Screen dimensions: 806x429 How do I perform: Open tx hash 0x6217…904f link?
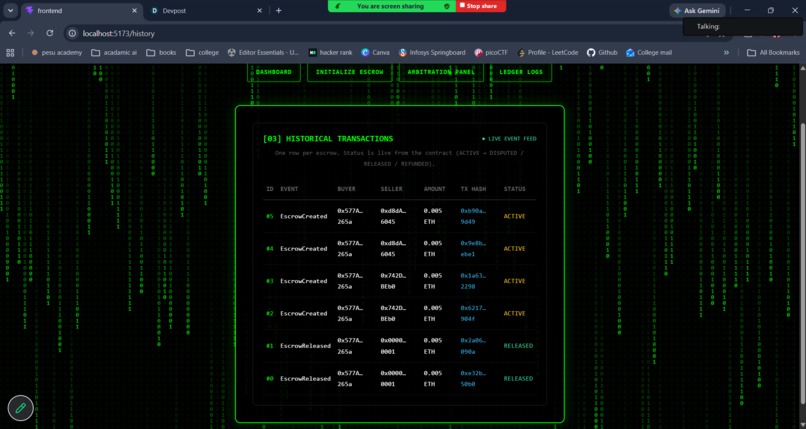pyautogui.click(x=472, y=313)
